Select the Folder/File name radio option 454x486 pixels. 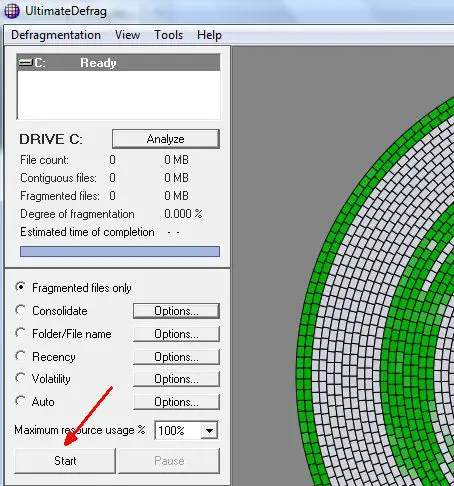(20, 333)
